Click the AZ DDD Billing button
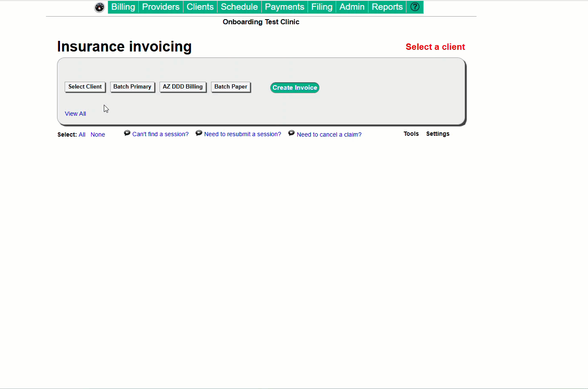The width and height of the screenshot is (588, 389). [x=183, y=87]
